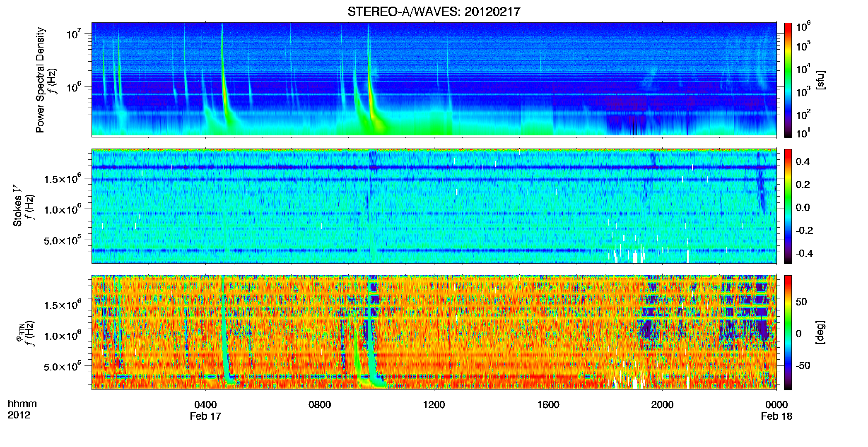Click the 1200 time tick label
The image size is (868, 447).
click(434, 404)
